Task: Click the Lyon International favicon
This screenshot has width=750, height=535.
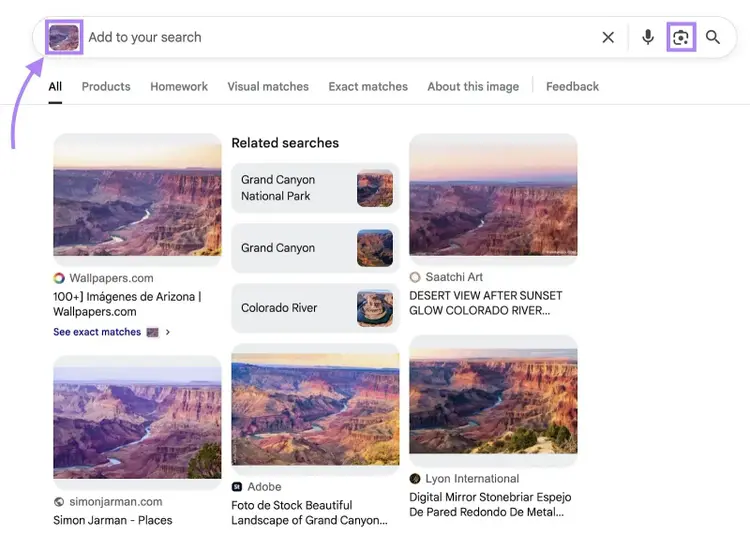Action: point(415,479)
